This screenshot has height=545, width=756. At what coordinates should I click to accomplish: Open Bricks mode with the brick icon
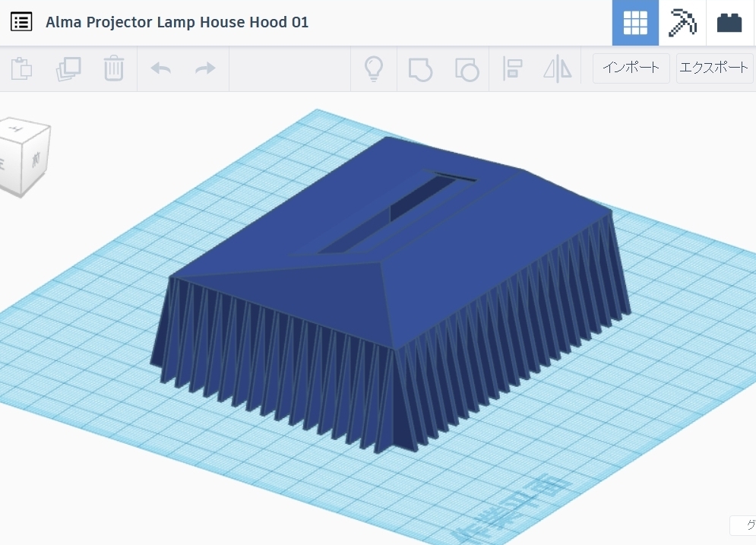pyautogui.click(x=729, y=23)
